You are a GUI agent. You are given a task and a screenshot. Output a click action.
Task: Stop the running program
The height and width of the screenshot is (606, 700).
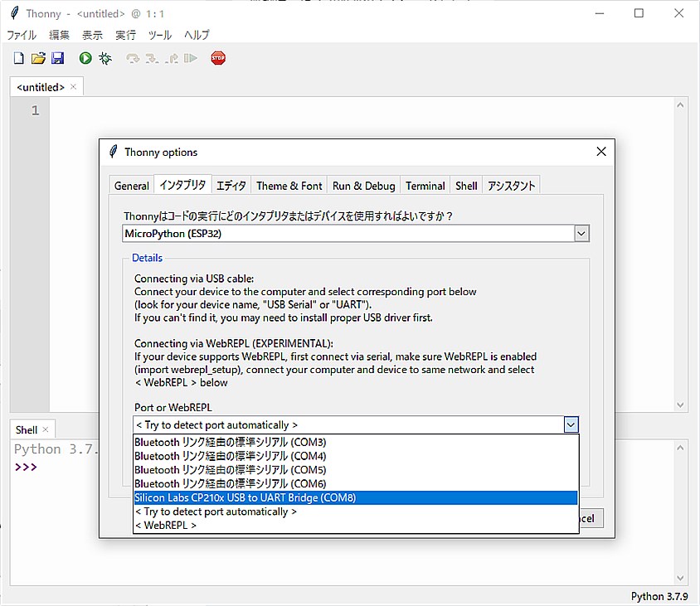(217, 57)
